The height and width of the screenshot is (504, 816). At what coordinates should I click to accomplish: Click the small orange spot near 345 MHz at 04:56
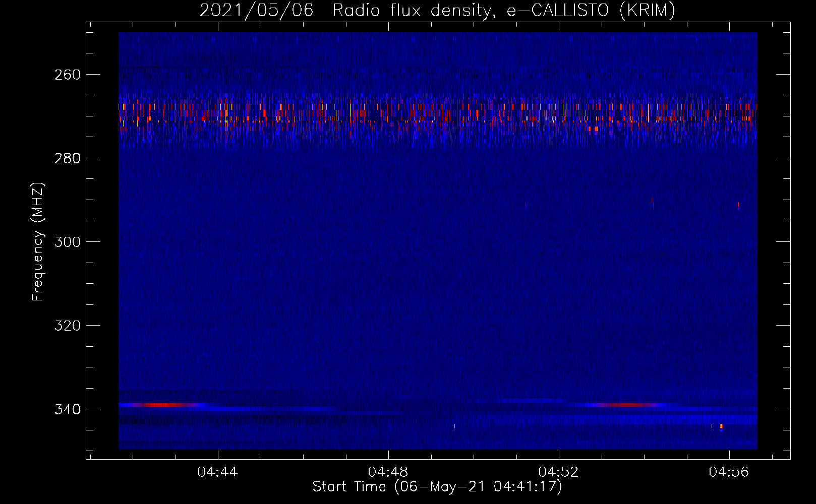[721, 426]
